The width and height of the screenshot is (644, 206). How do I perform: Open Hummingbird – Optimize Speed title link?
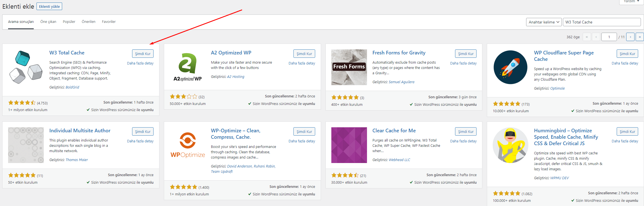pos(566,137)
